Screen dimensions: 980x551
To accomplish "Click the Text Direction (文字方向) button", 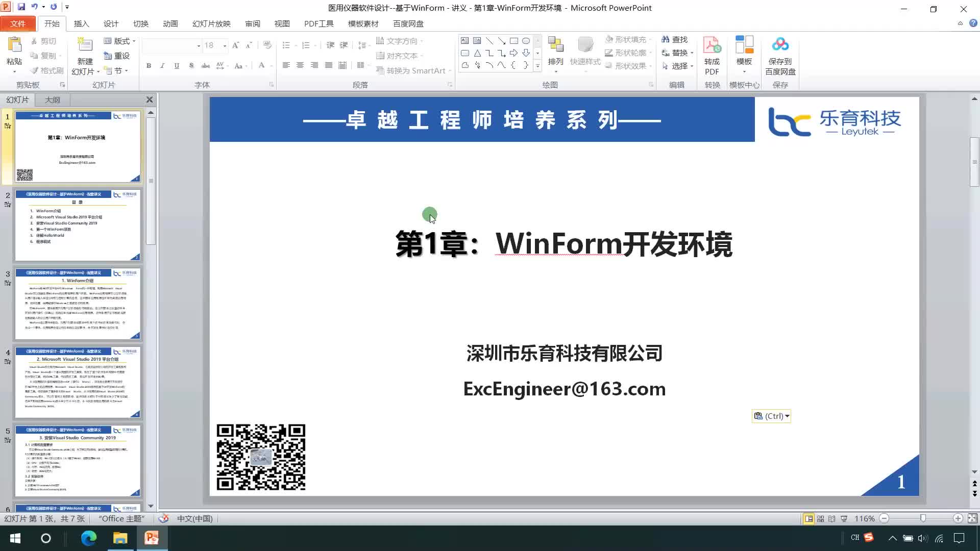I will pos(401,41).
